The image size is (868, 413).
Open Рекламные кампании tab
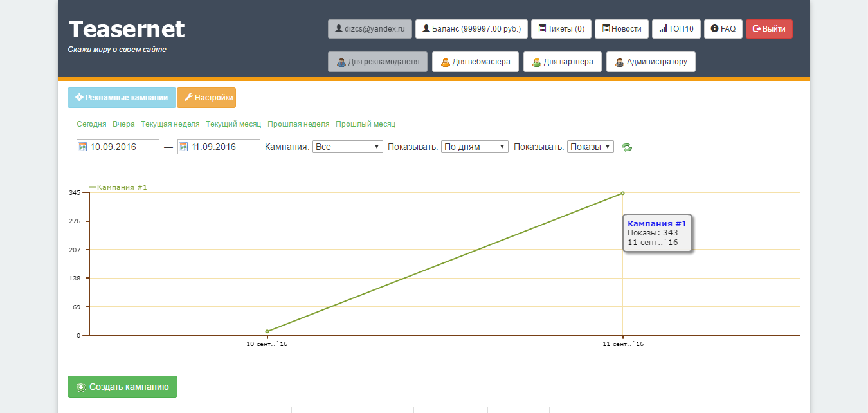coord(122,98)
